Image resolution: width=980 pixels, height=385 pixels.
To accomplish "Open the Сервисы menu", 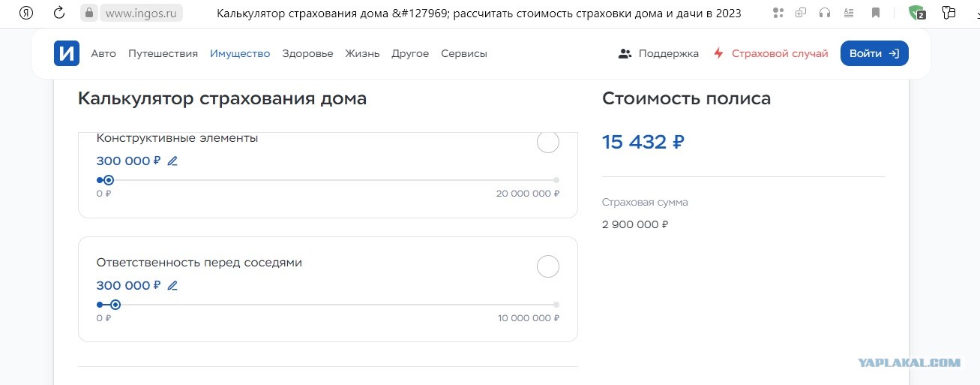I will point(464,53).
